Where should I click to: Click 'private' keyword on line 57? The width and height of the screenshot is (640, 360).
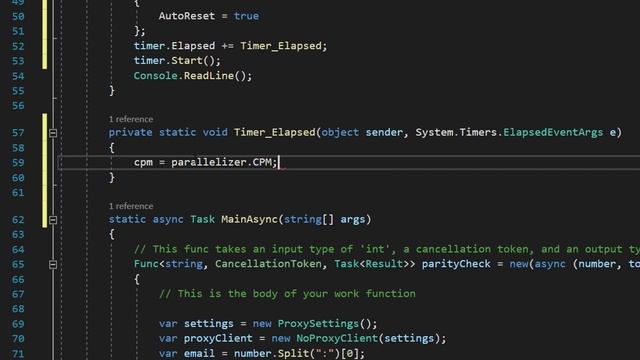coord(130,132)
